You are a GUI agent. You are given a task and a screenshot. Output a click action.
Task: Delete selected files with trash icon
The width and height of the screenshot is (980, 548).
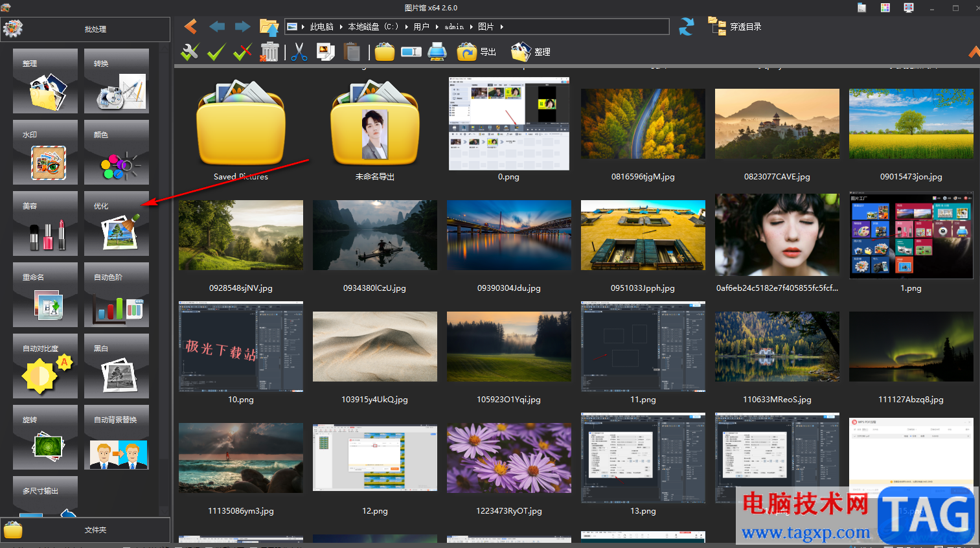269,52
